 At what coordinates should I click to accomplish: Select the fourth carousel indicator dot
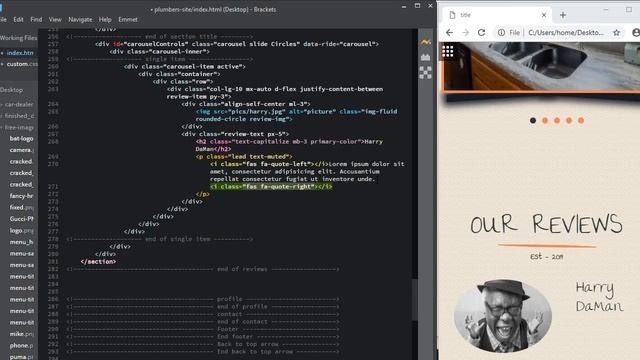pyautogui.click(x=569, y=120)
